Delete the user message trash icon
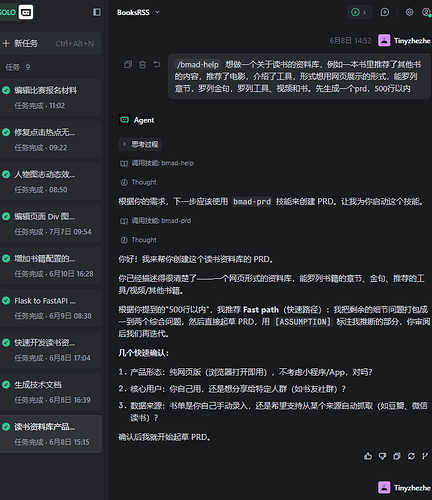The height and width of the screenshot is (500, 432). point(142,64)
